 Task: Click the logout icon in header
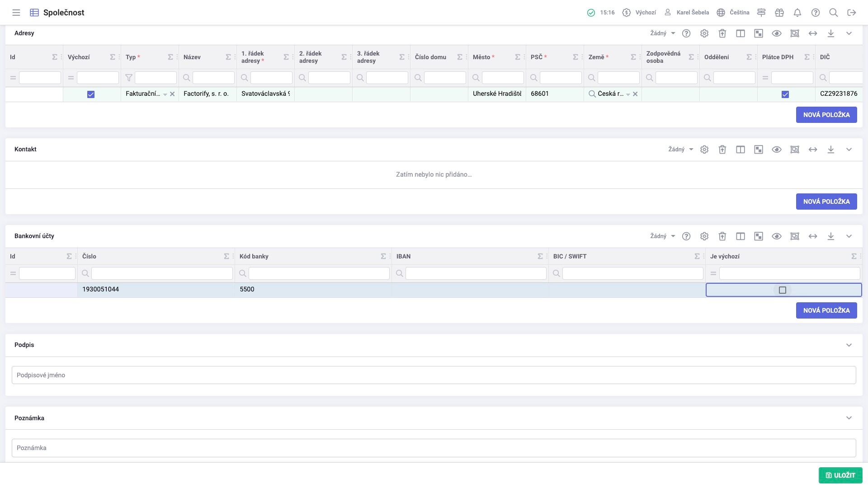pos(852,13)
